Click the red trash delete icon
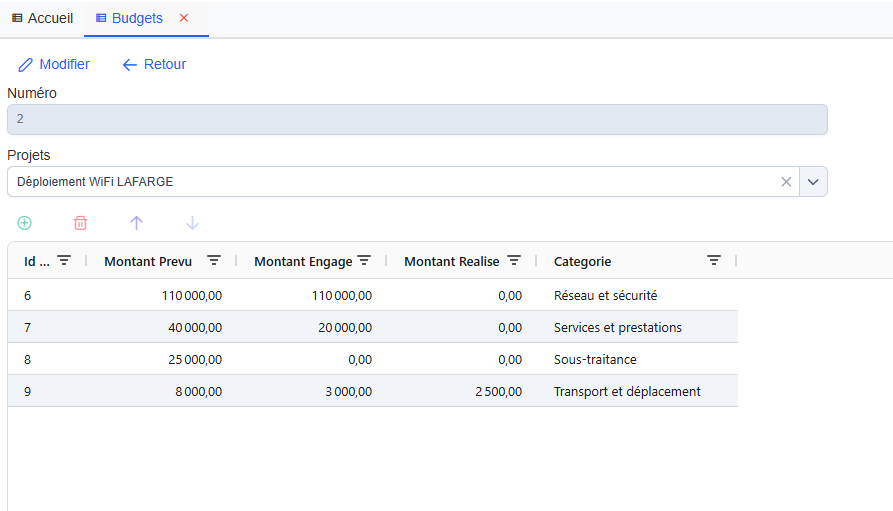 tap(81, 223)
